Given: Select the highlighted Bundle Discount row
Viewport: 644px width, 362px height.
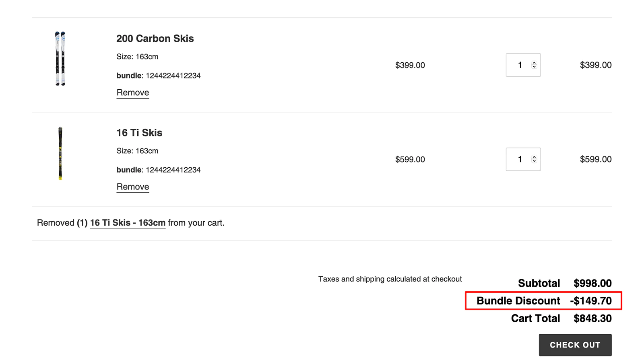Looking at the screenshot, I should pos(543,300).
